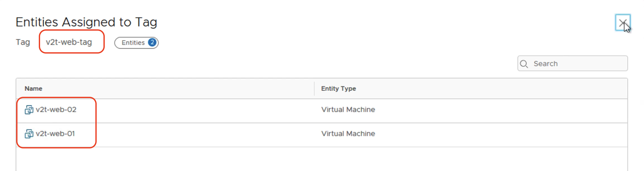The height and width of the screenshot is (171, 644).
Task: Close the Entities Assigned to Tag dialog
Action: [623, 23]
